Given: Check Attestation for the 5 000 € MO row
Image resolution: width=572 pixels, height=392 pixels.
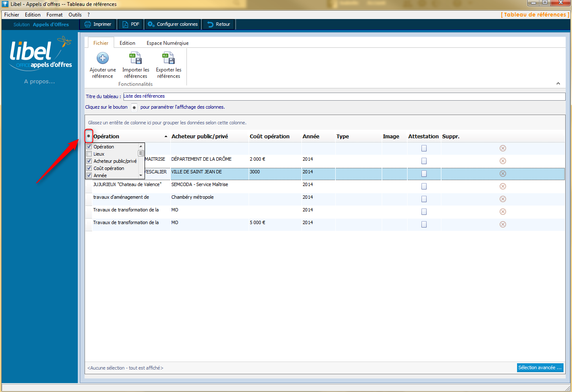Looking at the screenshot, I should point(424,224).
